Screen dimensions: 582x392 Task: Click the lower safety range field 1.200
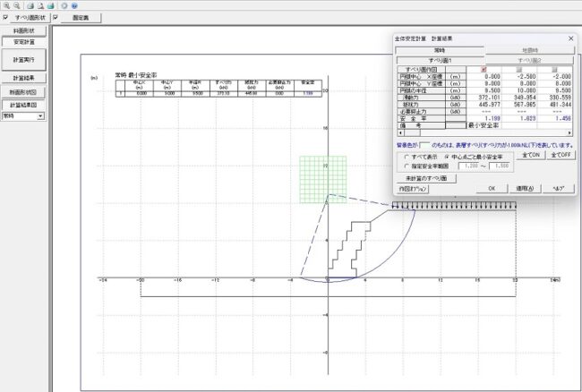pos(469,166)
